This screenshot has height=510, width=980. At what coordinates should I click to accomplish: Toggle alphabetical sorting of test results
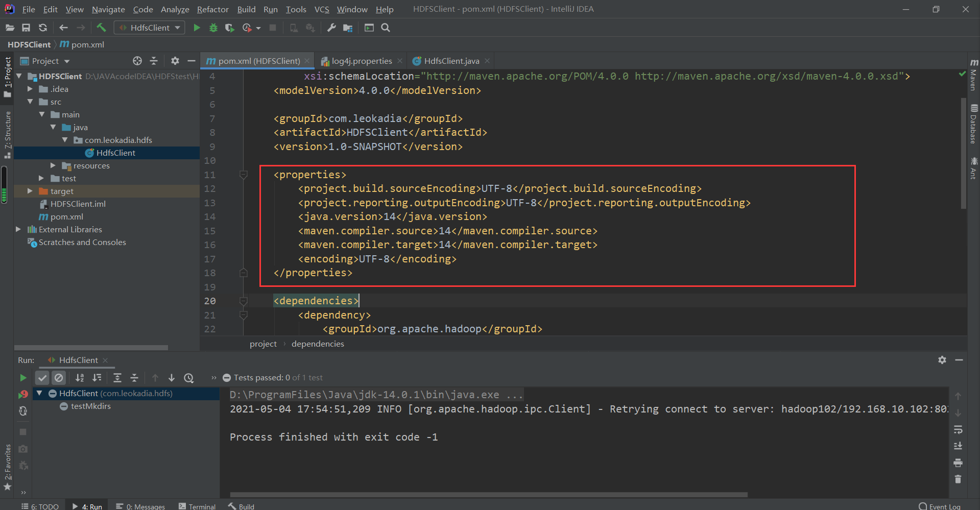[x=80, y=378]
